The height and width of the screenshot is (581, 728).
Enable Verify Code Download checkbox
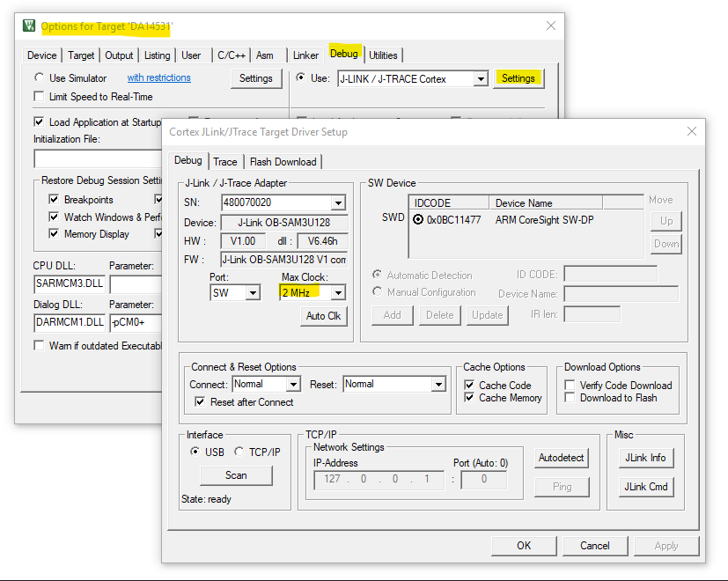click(x=570, y=385)
